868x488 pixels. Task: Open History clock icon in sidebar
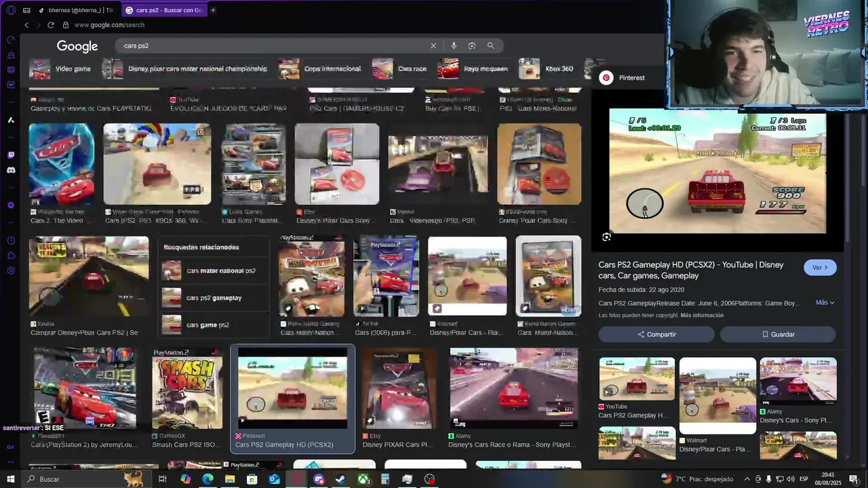11,241
